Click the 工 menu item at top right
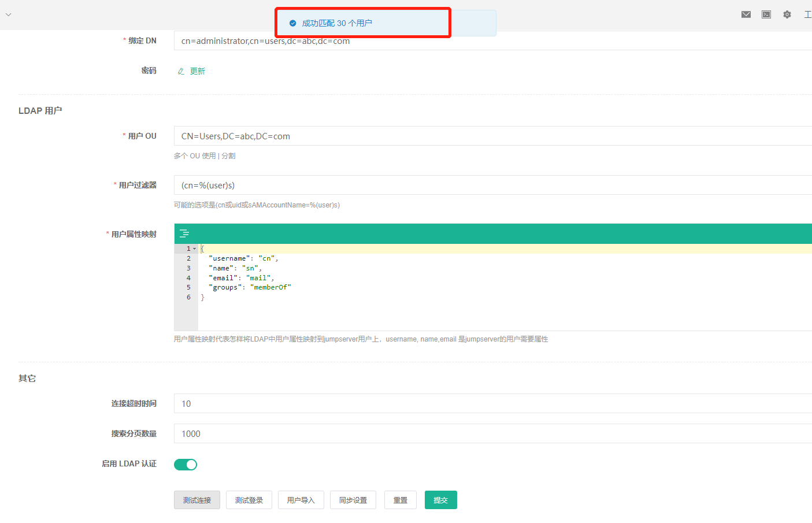This screenshot has width=812, height=523. pos(808,14)
